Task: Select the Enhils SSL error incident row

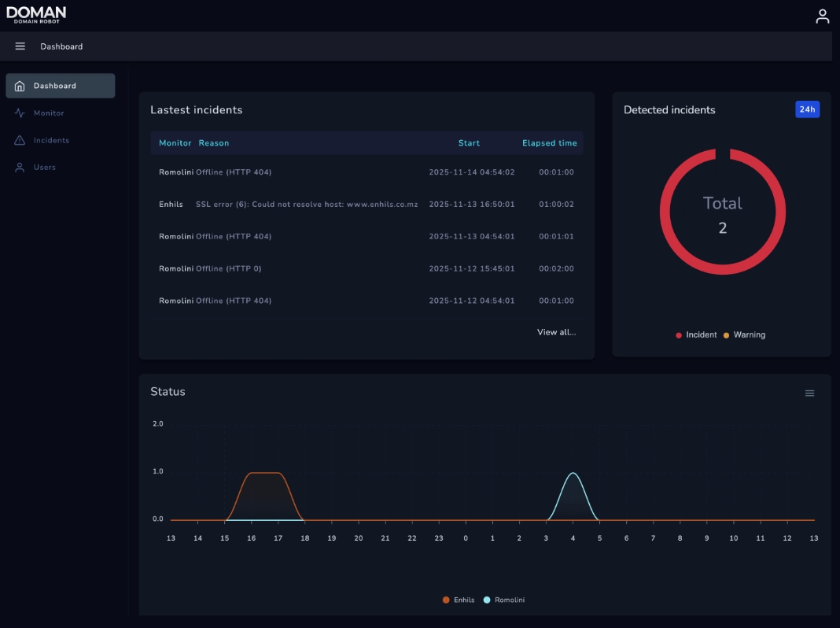Action: [x=366, y=205]
